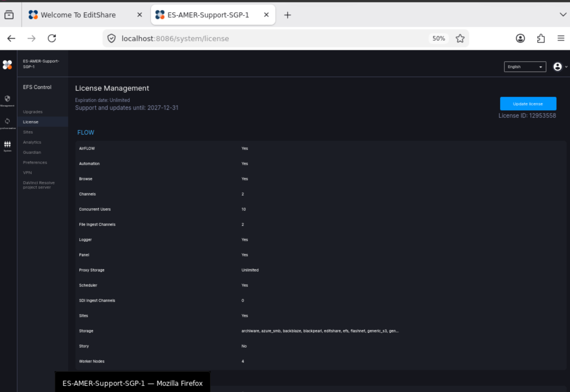Click the Concurrent Users row label

pyautogui.click(x=95, y=209)
